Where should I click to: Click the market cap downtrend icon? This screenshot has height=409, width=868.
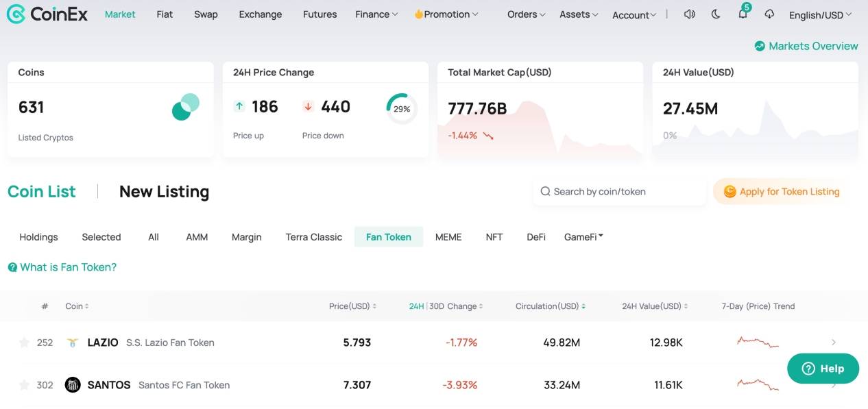coord(488,136)
